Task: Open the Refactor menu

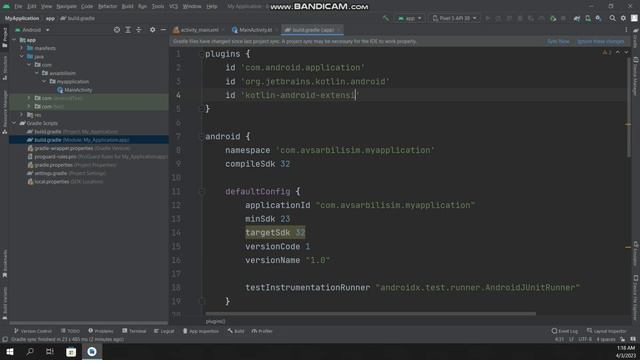Action: (107, 7)
